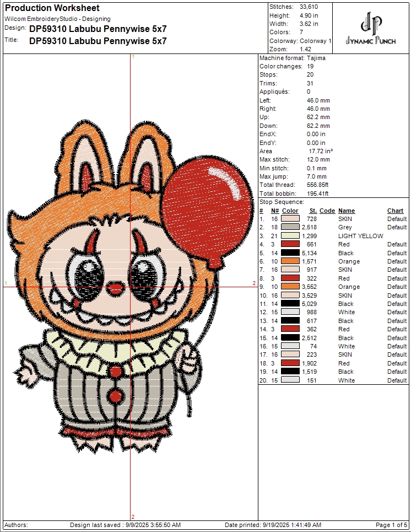Click the Trims value 31
The image size is (411, 532).
tap(310, 83)
